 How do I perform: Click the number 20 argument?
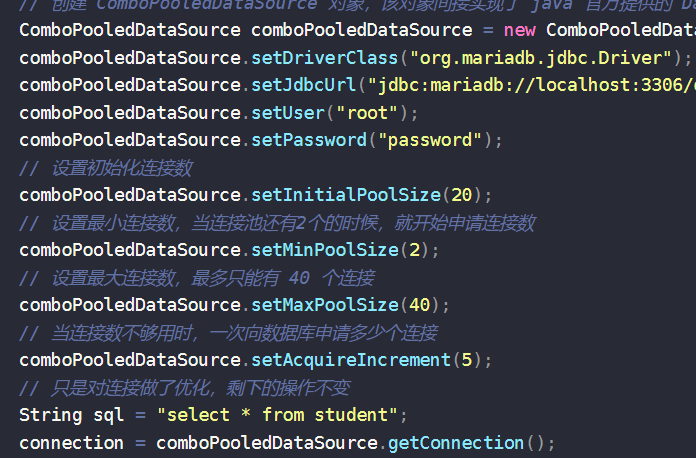(461, 194)
